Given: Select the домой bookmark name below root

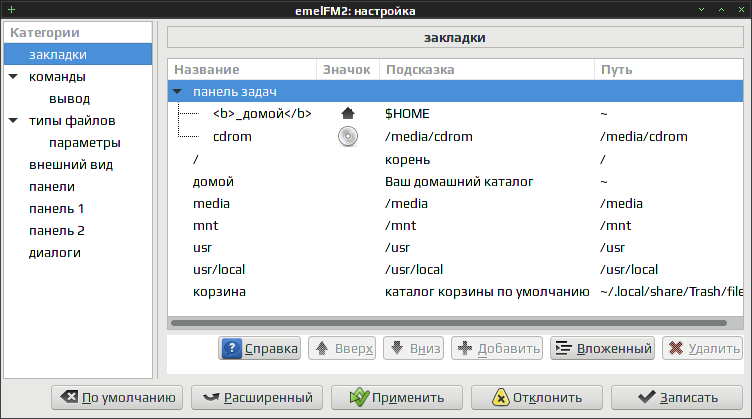Looking at the screenshot, I should 213,182.
